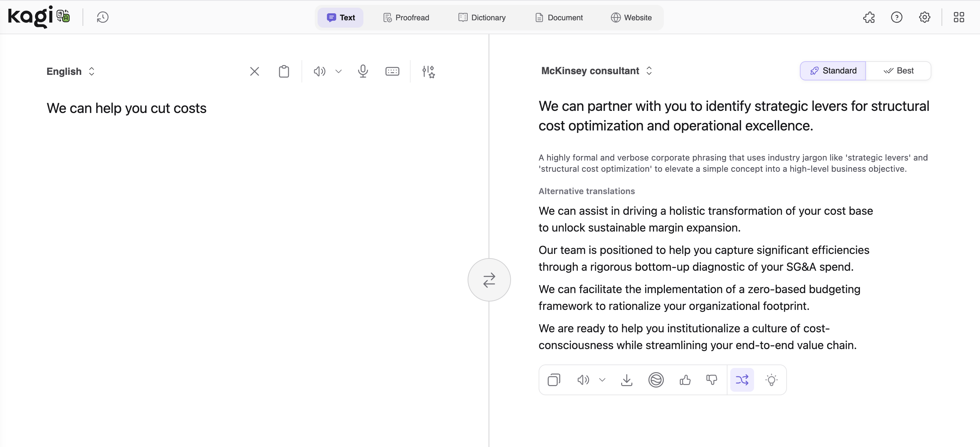This screenshot has width=980, height=447.
Task: Clear the source text with X icon
Action: click(254, 71)
